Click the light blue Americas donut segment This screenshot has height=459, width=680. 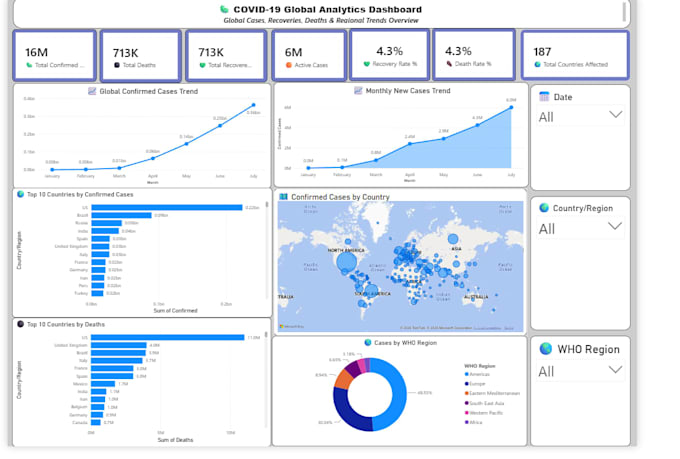[397, 393]
